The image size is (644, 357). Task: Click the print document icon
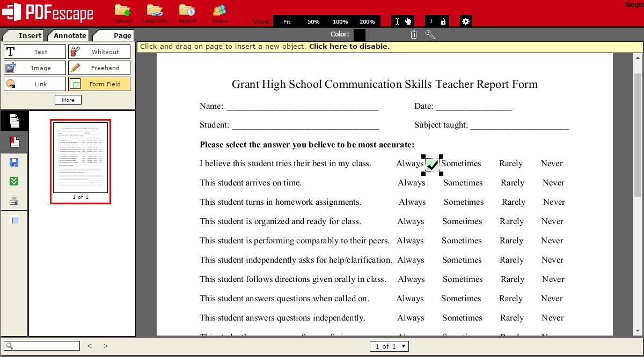(x=14, y=200)
